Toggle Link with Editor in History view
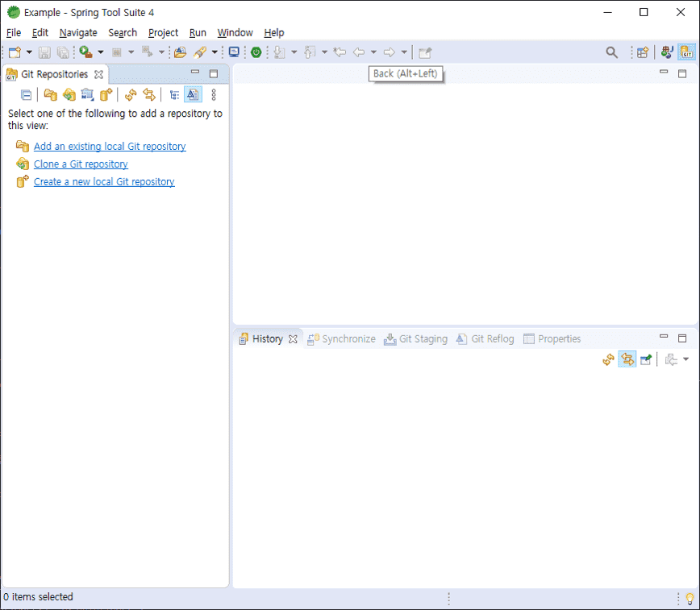Screen dimensions: 700x610 click(627, 359)
